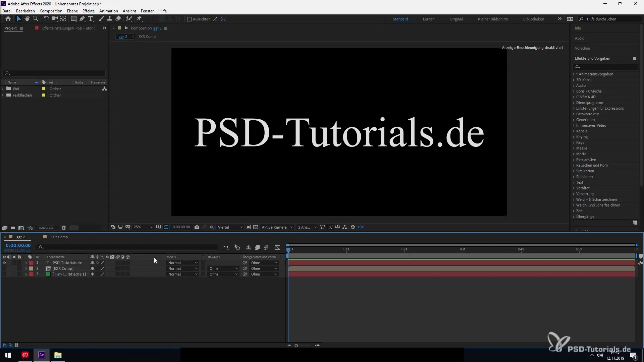
Task: Expand the Farbkorrektur effects category
Action: click(x=587, y=114)
